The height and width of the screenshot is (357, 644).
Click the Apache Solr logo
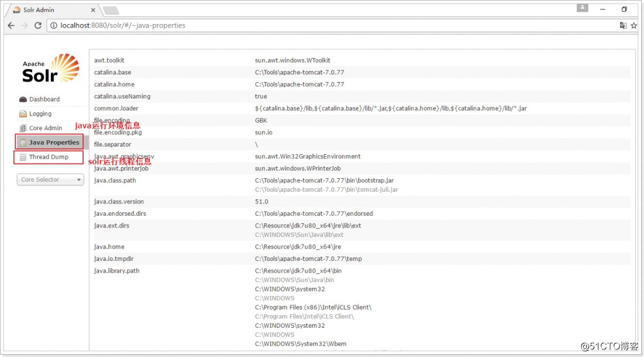(x=50, y=68)
